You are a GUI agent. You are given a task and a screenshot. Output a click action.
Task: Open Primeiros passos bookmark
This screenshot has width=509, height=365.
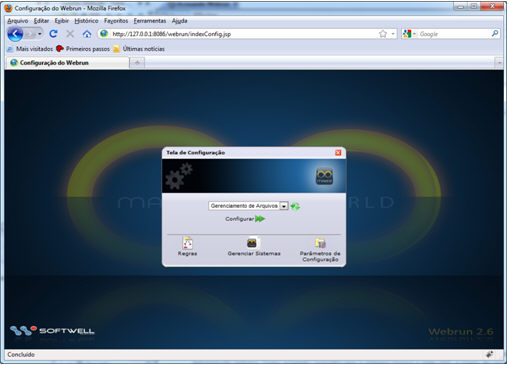tap(83, 49)
